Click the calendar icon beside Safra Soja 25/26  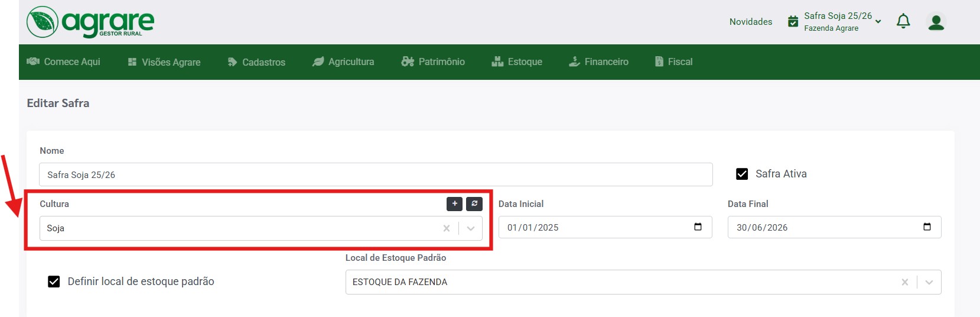point(793,22)
